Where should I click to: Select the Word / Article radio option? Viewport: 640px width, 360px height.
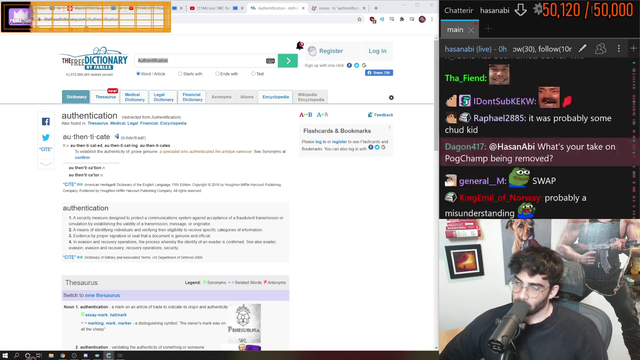(138, 74)
